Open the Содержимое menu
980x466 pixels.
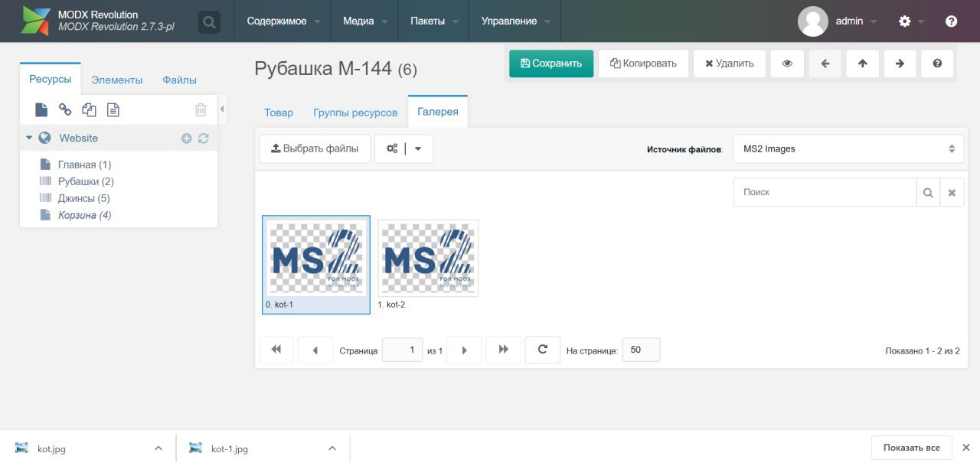283,21
